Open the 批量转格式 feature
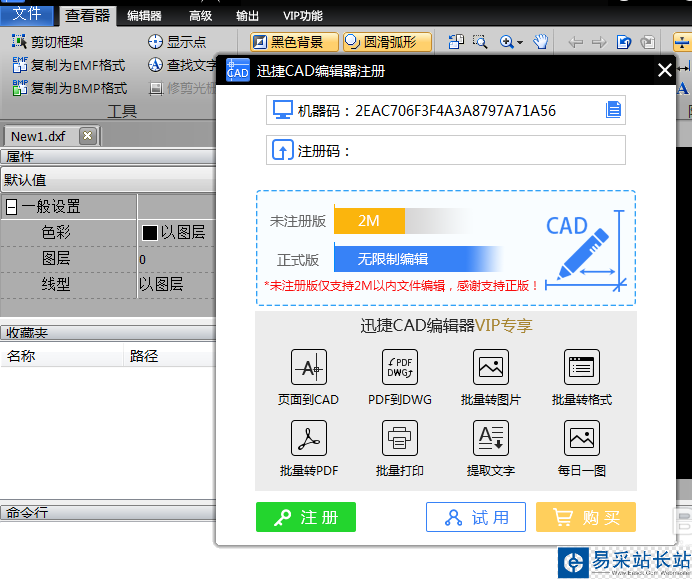 point(582,376)
